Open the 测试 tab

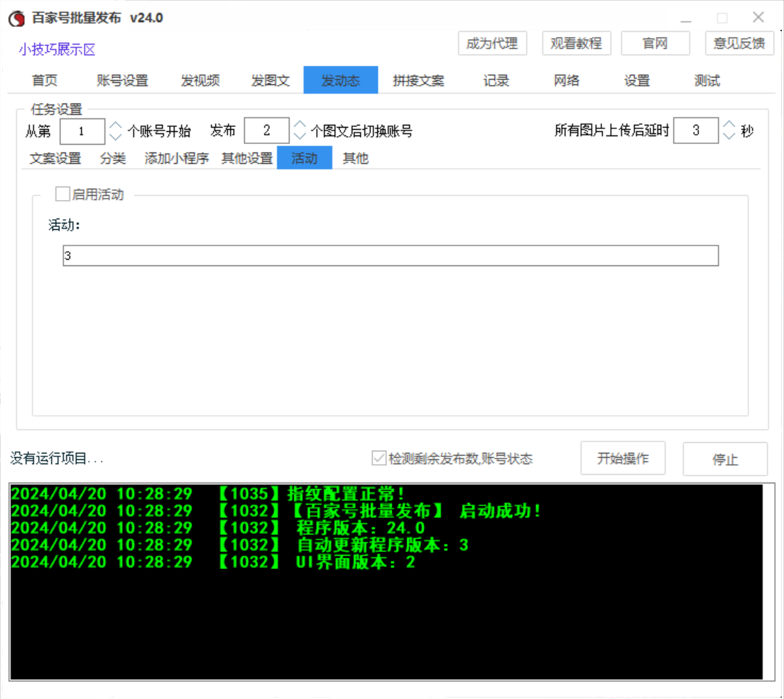(x=707, y=80)
